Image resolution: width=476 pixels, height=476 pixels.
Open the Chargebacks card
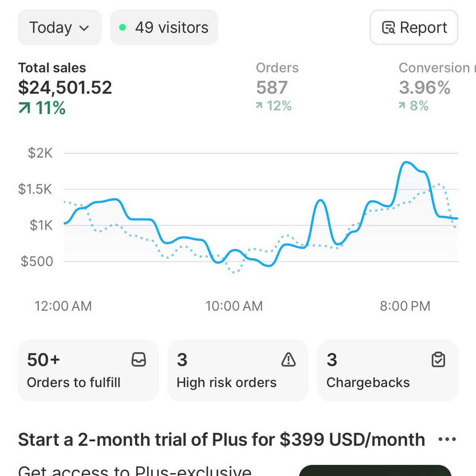[x=387, y=370]
